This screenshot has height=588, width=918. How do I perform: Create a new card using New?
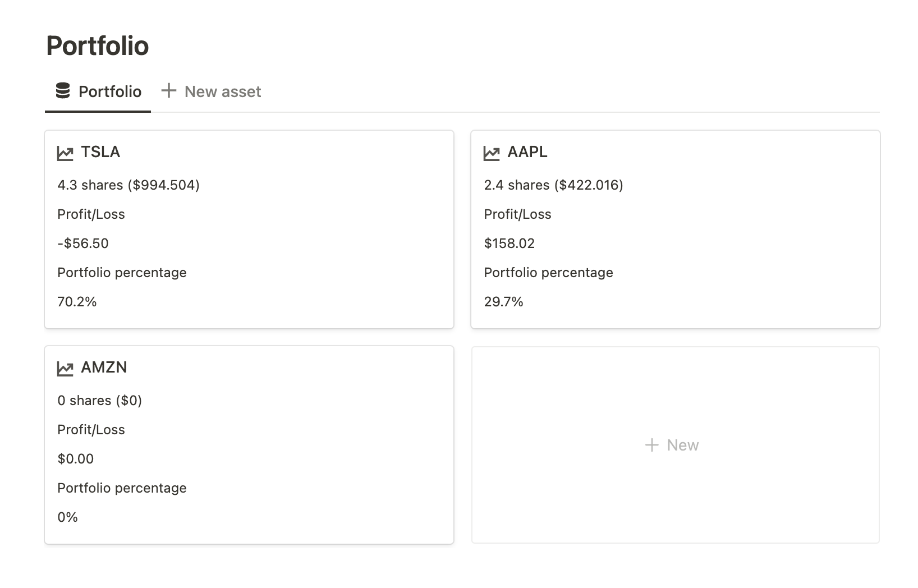coord(676,445)
